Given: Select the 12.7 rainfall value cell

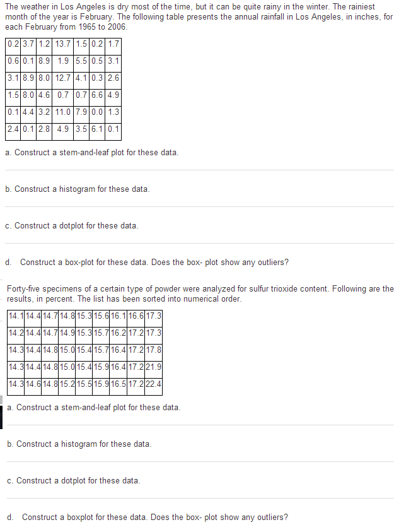Looking at the screenshot, I should coord(62,78).
